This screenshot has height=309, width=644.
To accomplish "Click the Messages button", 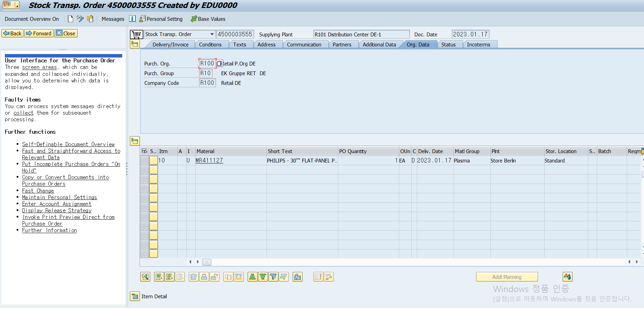I will tap(113, 19).
